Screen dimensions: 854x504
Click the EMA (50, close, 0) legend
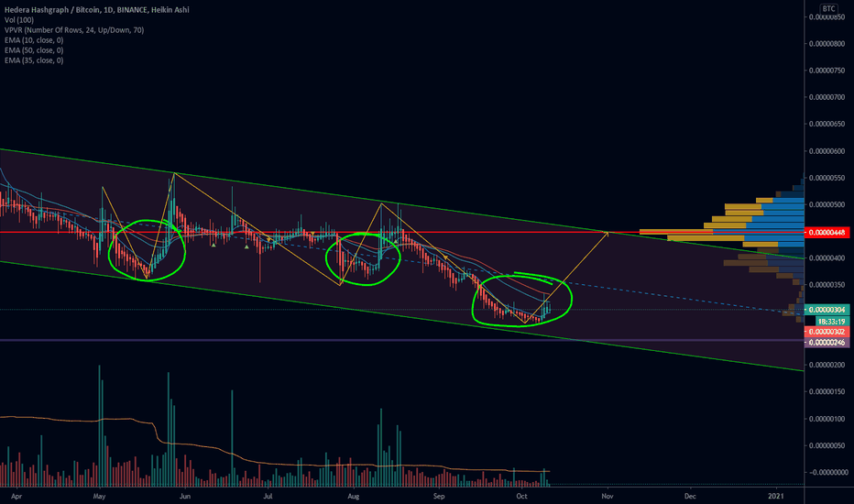[x=34, y=50]
